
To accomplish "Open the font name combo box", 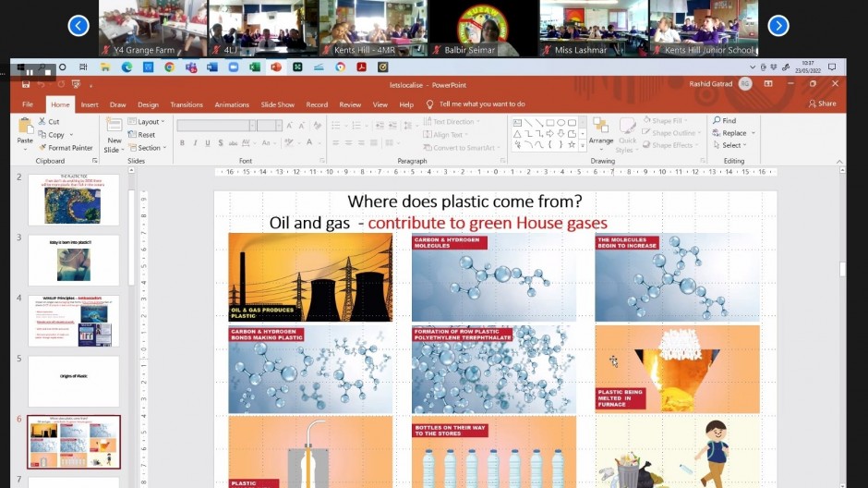I will tap(216, 126).
